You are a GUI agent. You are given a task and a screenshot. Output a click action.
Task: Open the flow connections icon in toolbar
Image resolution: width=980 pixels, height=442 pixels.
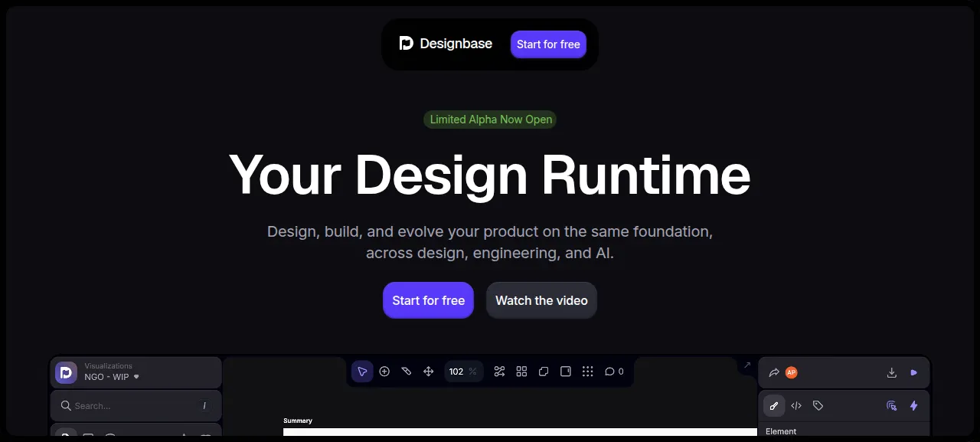499,372
